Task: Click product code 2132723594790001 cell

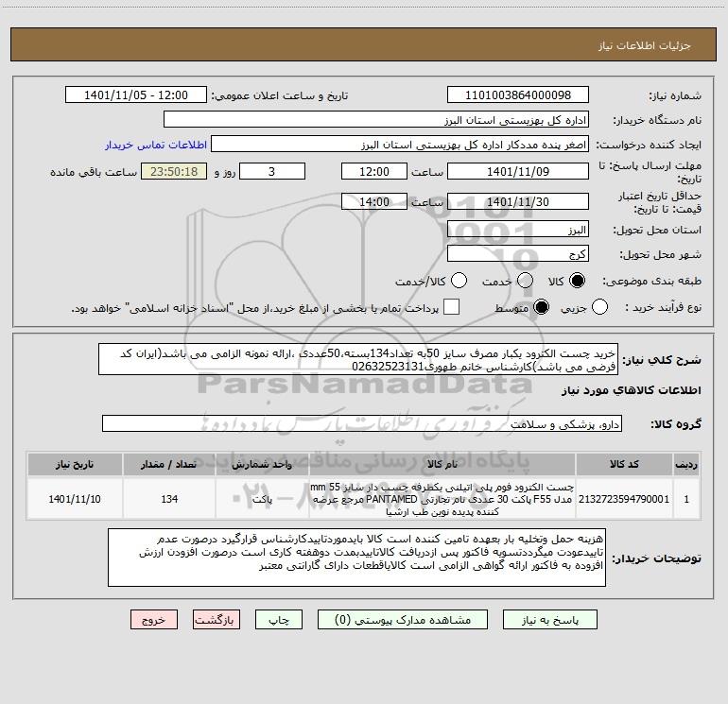Action: click(x=624, y=499)
